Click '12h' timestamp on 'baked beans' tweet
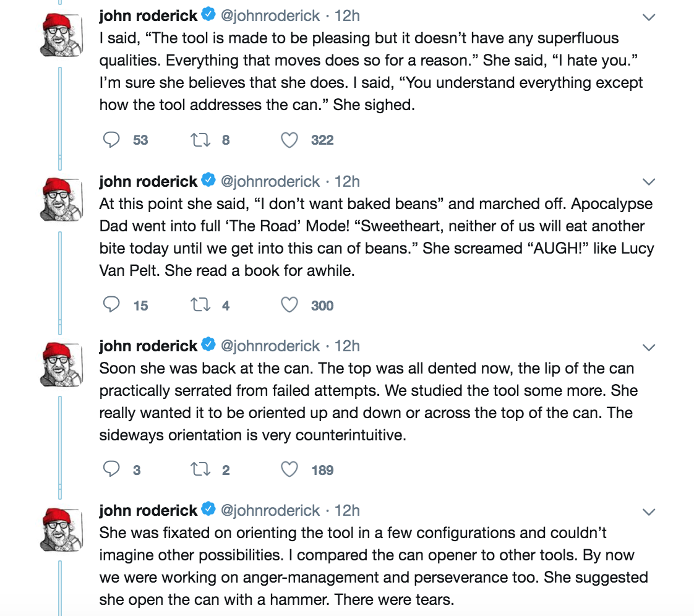Screen dimensions: 694x616 coord(347,181)
